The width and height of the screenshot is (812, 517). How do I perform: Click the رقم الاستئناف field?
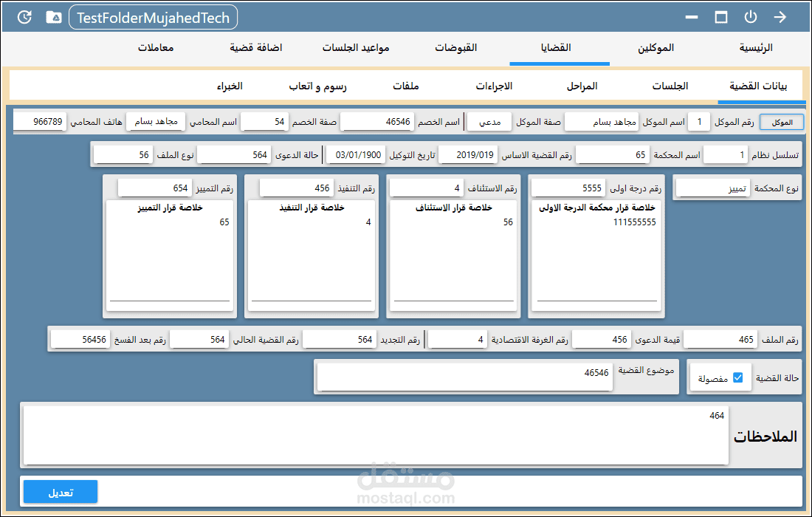(427, 188)
